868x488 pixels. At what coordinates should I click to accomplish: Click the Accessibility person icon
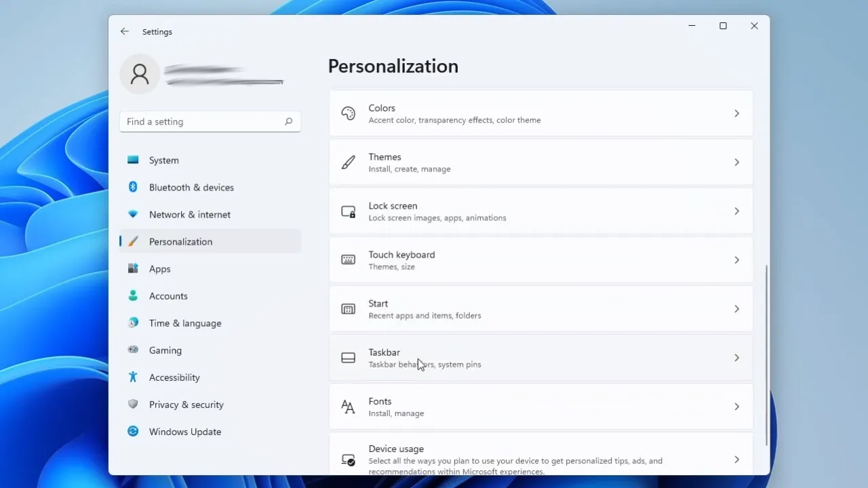tap(133, 377)
